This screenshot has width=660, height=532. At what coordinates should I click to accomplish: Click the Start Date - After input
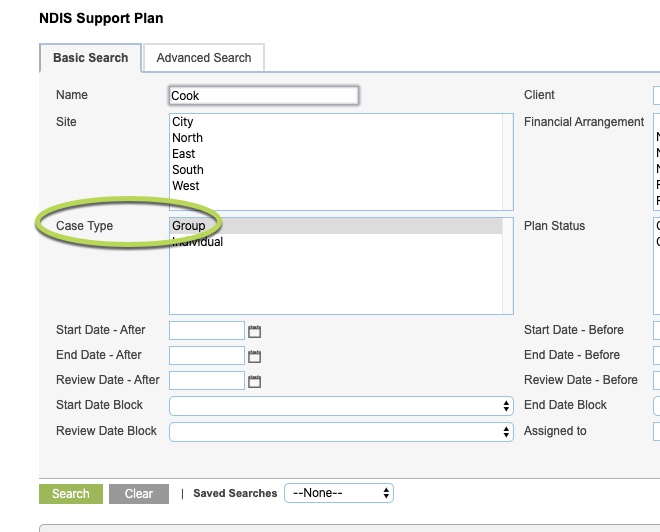[x=207, y=330]
